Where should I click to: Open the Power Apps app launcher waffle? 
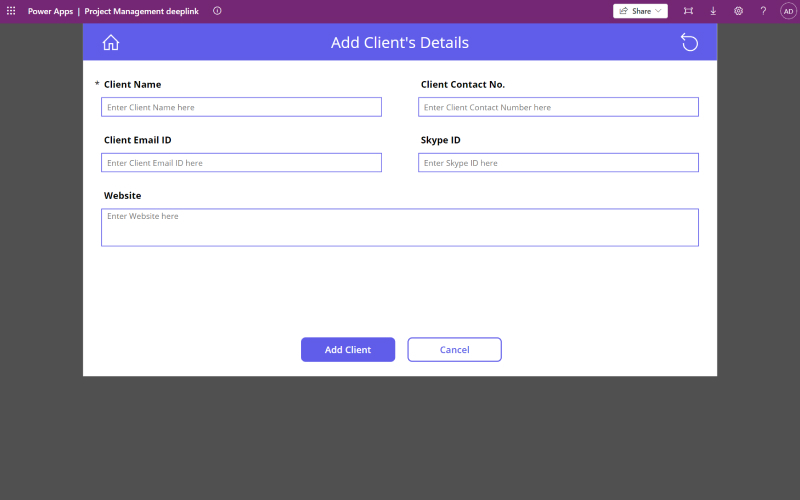11,11
